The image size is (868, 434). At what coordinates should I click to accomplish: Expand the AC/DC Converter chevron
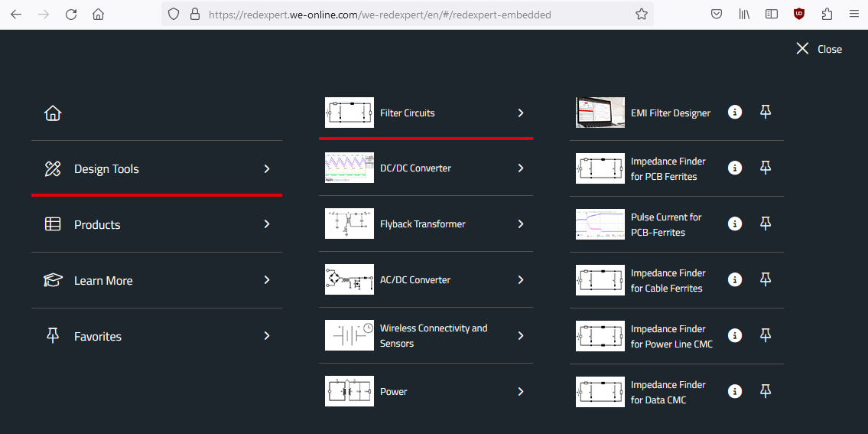[x=520, y=280]
